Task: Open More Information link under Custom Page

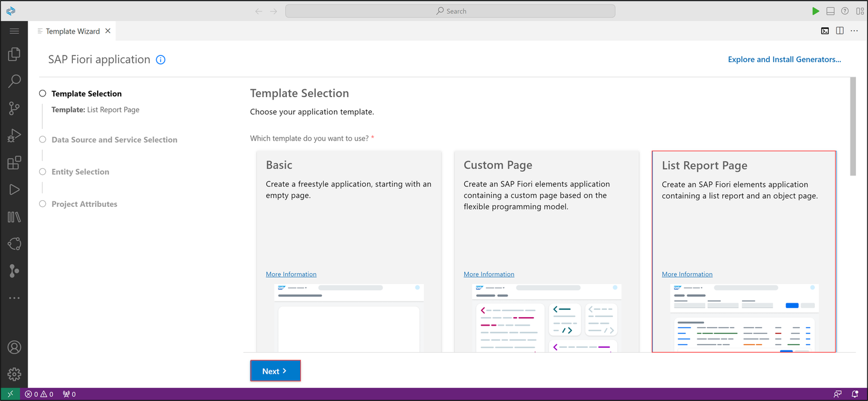Action: [489, 274]
